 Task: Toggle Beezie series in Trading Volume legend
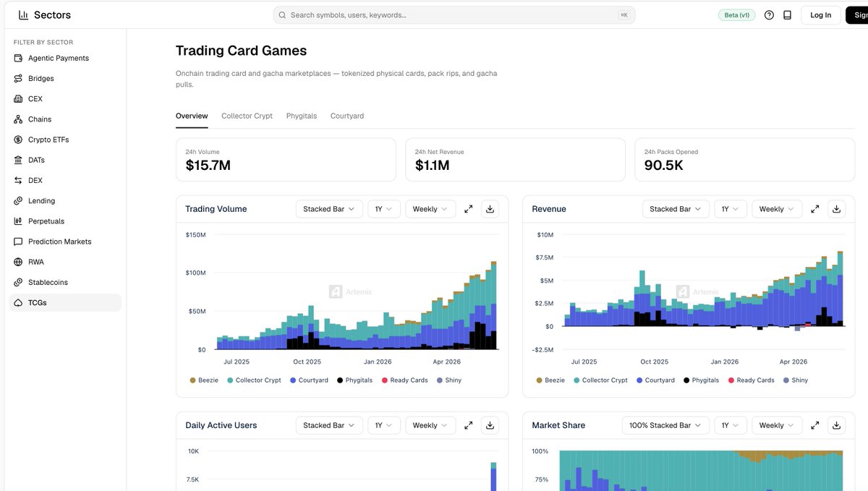tap(204, 380)
